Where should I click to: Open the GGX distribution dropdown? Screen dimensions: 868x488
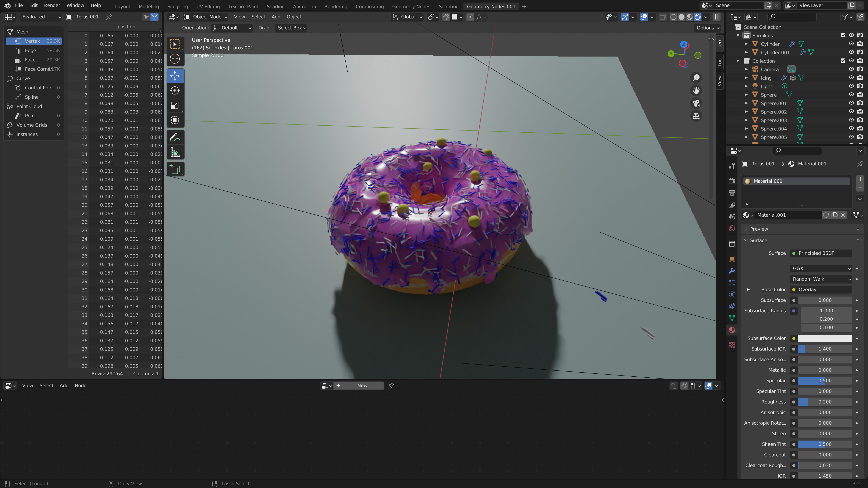point(821,268)
